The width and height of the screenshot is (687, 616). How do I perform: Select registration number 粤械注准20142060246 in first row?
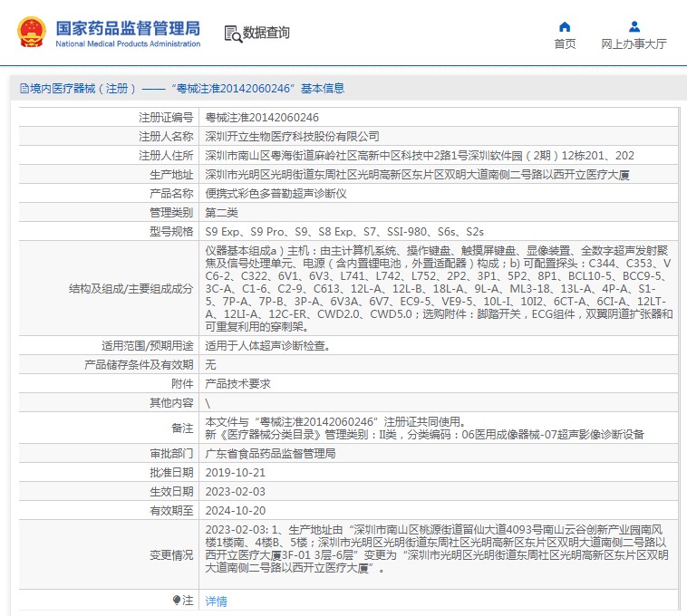262,118
